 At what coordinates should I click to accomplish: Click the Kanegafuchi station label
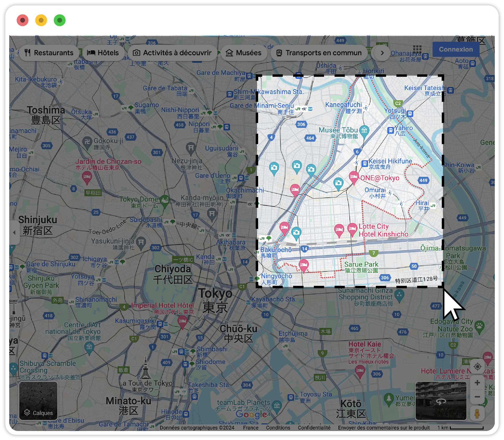pyautogui.click(x=343, y=108)
